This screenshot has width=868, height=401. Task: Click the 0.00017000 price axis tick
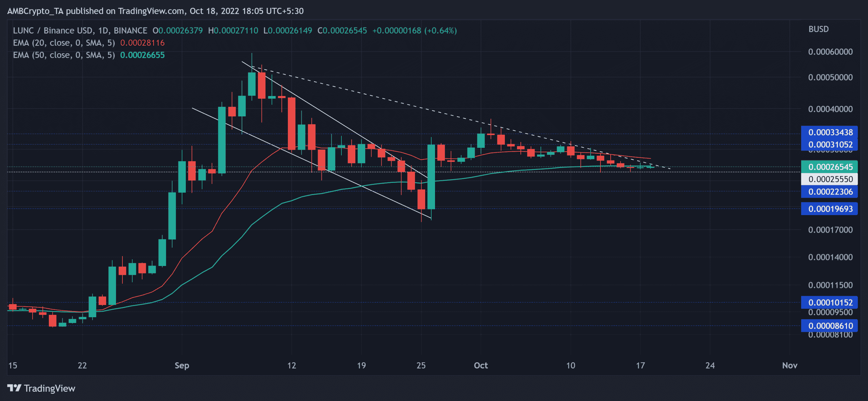click(x=830, y=230)
